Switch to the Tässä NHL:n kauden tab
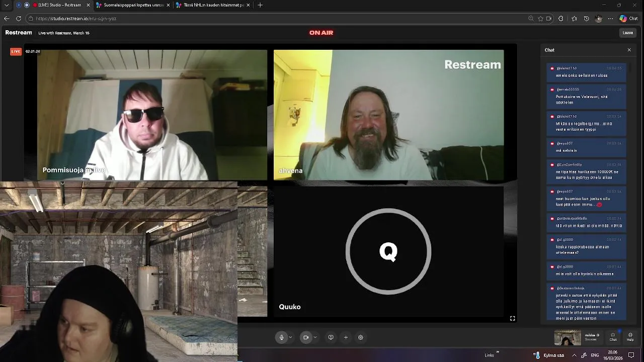This screenshot has height=362, width=644. pyautogui.click(x=211, y=5)
